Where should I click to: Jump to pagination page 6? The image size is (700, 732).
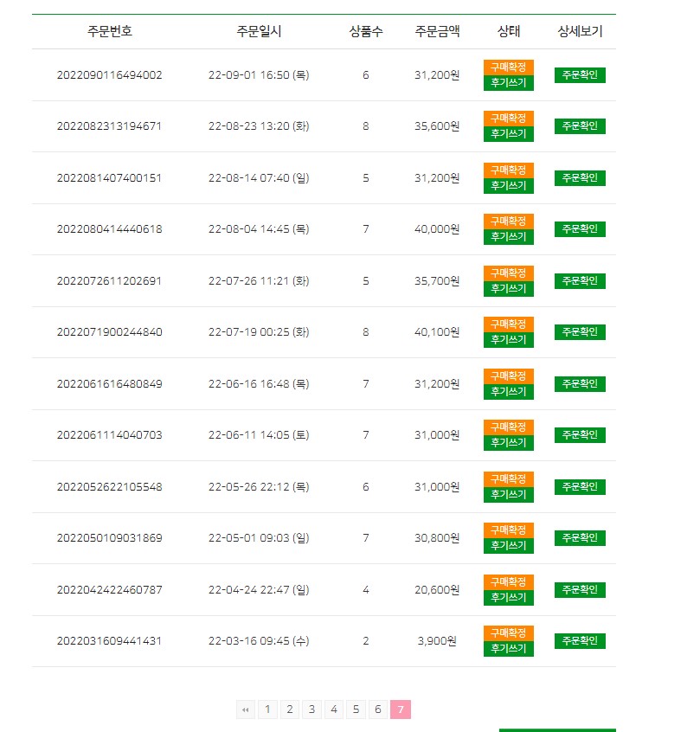(x=378, y=710)
